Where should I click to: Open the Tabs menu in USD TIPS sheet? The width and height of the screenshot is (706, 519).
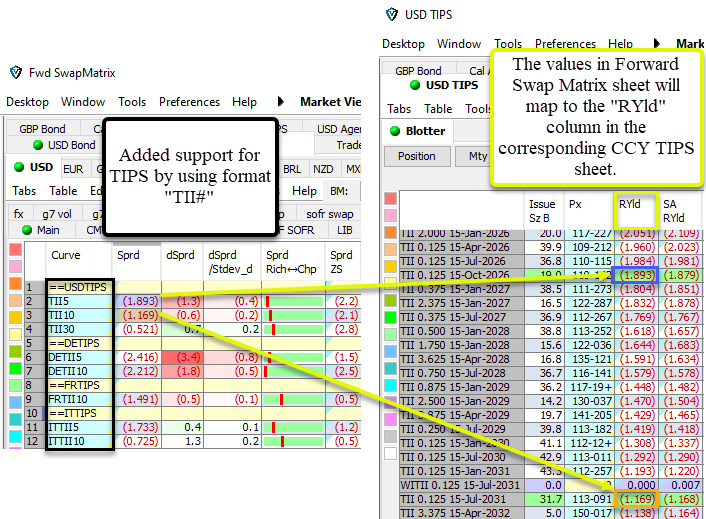point(399,108)
